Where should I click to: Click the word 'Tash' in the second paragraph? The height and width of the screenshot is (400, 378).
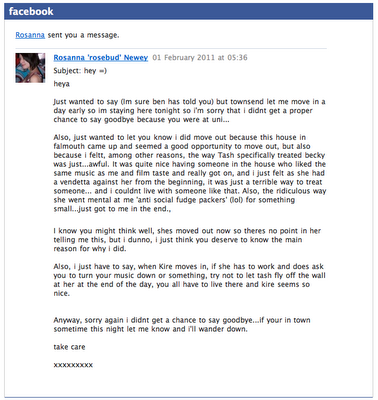click(x=226, y=155)
